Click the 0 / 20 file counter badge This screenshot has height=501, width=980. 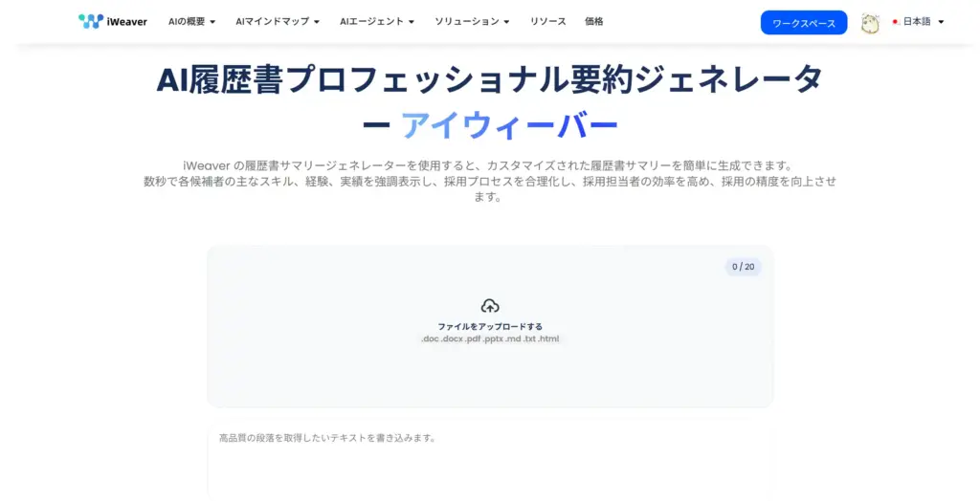743,267
